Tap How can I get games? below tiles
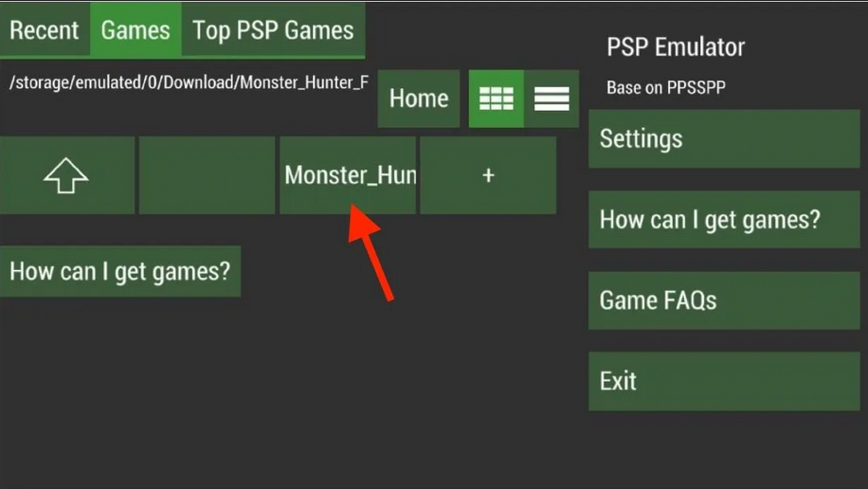The width and height of the screenshot is (868, 489). click(120, 271)
